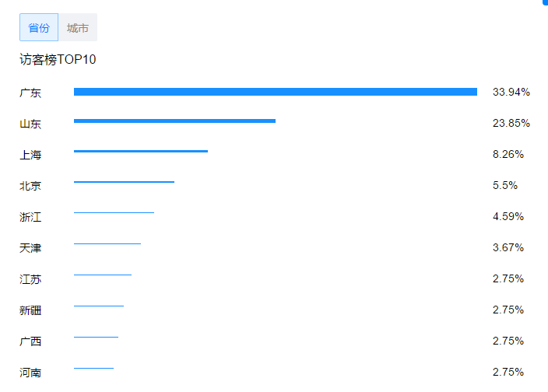Click the 山东 progress bar
This screenshot has height=392, width=548.
coord(174,121)
